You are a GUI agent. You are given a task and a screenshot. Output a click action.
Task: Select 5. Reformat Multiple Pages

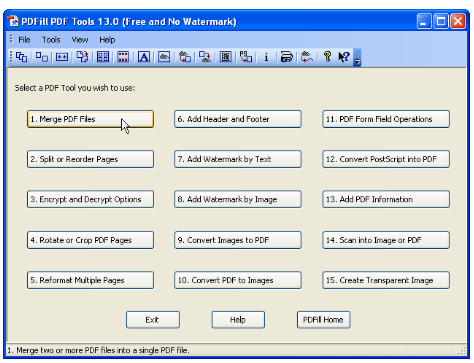[x=90, y=280]
